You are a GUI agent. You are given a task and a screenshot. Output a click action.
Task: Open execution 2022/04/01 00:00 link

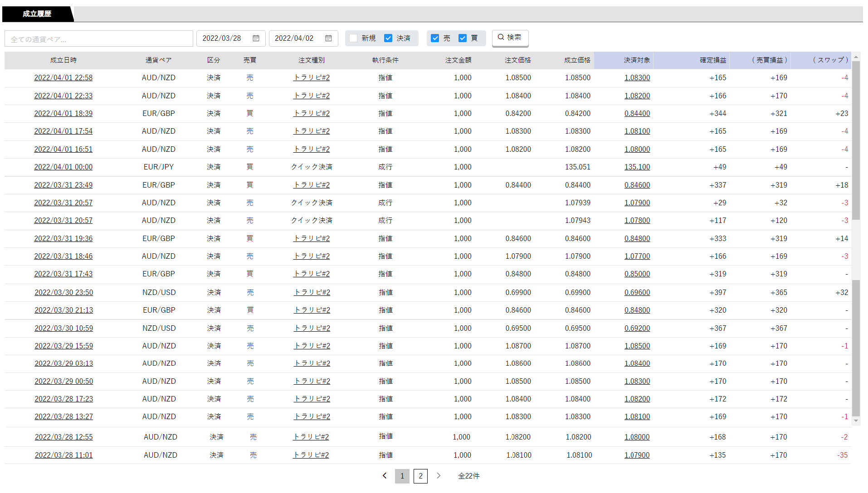pos(63,167)
